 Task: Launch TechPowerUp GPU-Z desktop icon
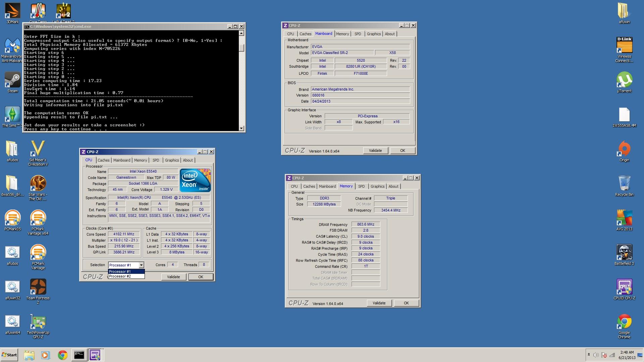tap(38, 326)
